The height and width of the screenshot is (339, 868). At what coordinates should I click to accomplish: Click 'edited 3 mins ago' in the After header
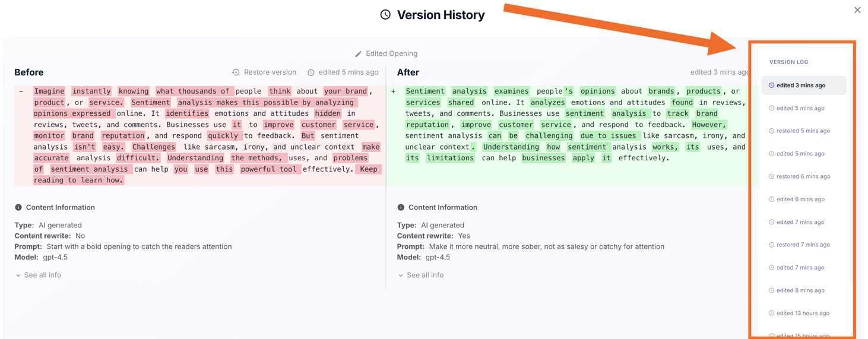pyautogui.click(x=720, y=72)
